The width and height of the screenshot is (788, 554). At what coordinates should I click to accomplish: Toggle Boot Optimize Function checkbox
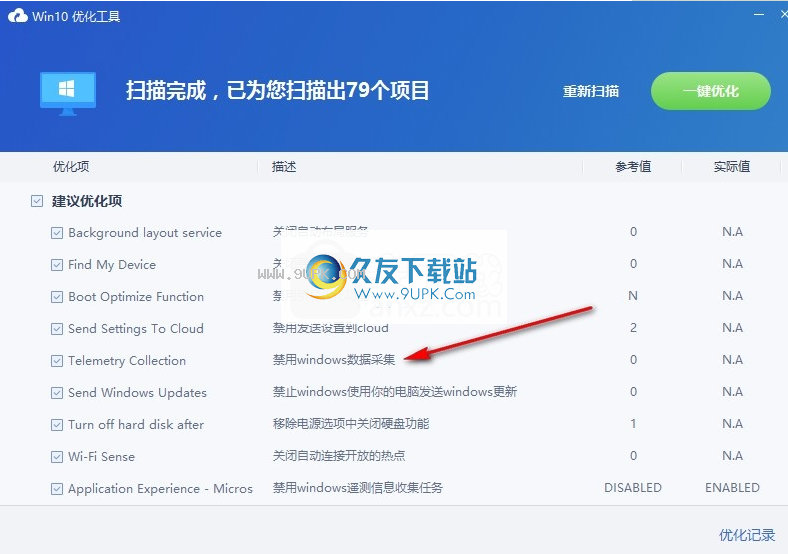[57, 297]
